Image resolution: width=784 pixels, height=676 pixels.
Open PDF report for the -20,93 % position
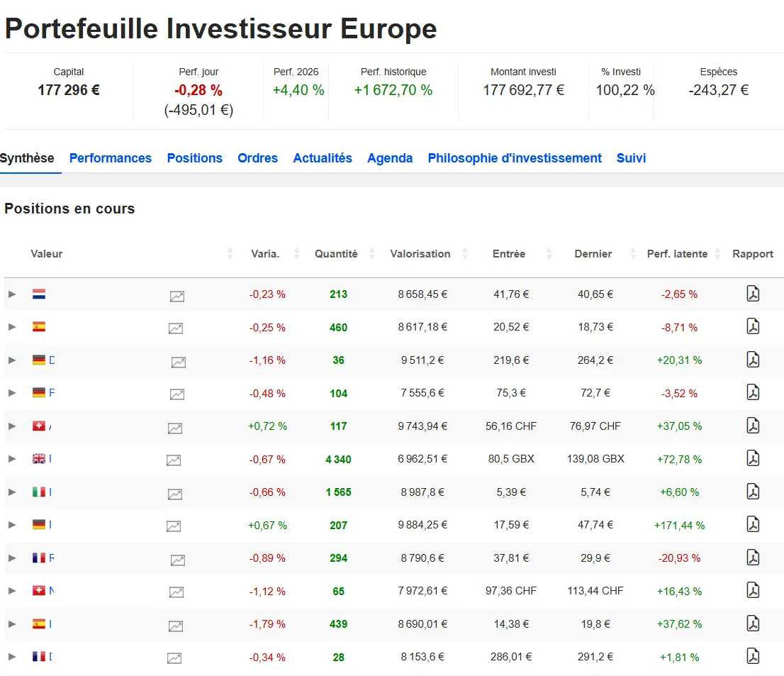(x=753, y=558)
